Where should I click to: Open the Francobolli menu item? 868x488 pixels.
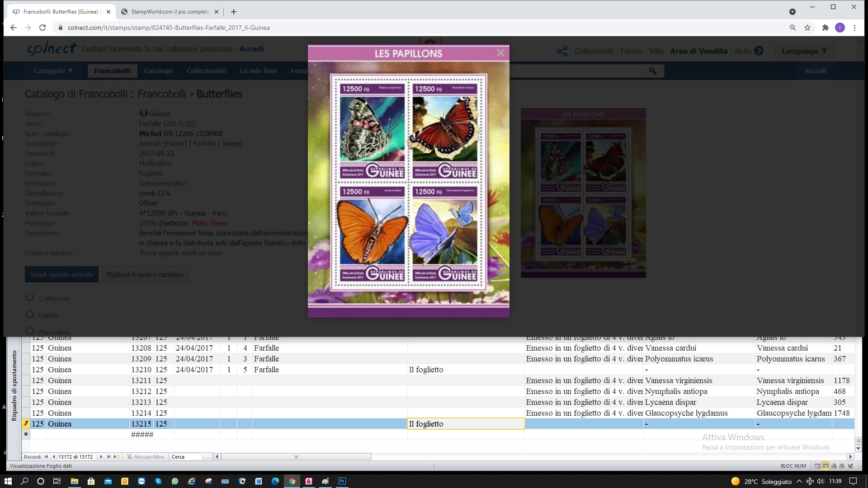[x=112, y=71]
